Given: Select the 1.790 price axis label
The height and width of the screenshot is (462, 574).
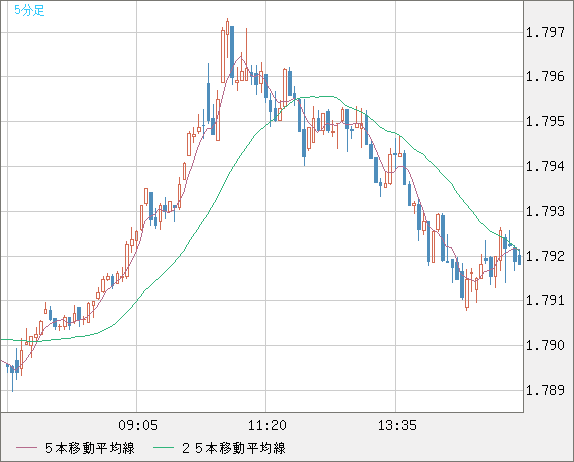Looking at the screenshot, I should click(545, 345).
